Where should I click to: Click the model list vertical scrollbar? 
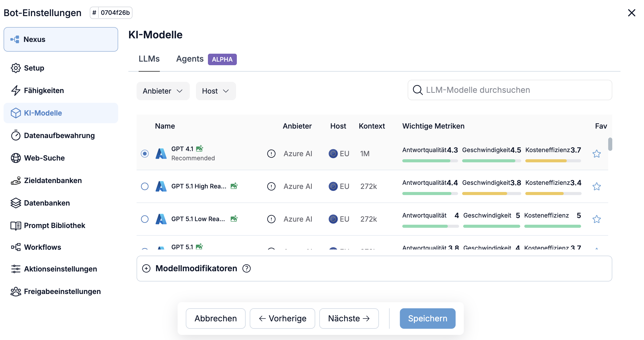[x=610, y=144]
